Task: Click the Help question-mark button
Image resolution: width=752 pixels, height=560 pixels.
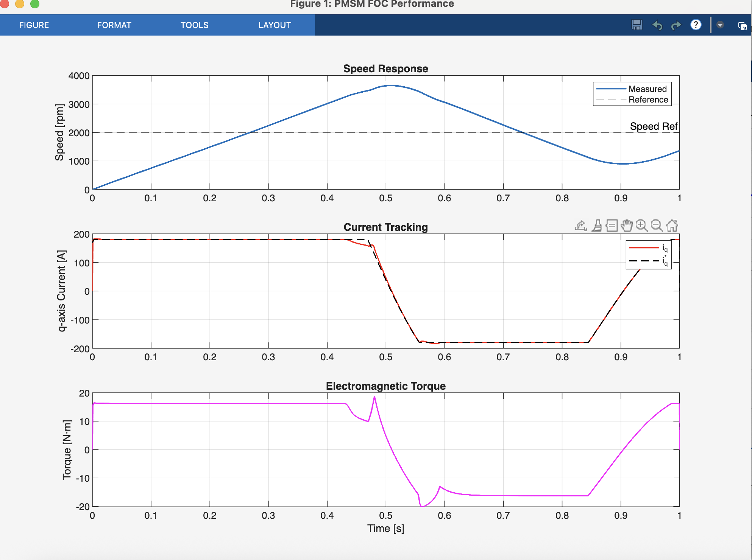Action: [x=696, y=25]
